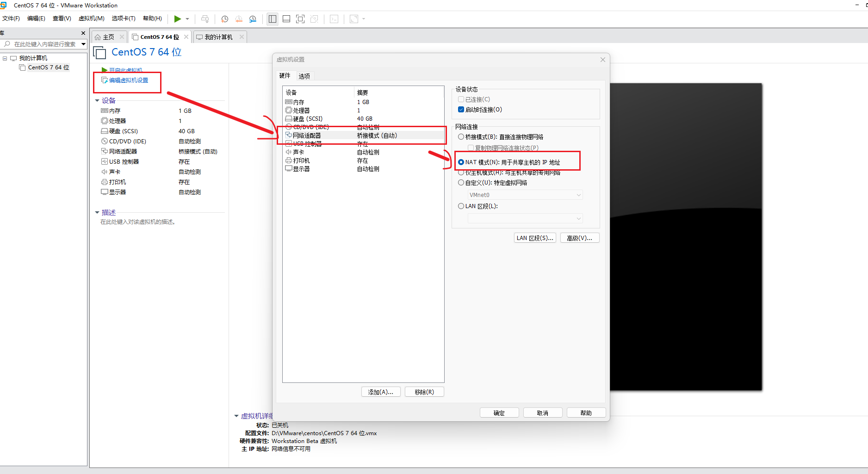Screen dimensions: 868x474
Task: Toggle the show library panel icon
Action: pyautogui.click(x=273, y=19)
